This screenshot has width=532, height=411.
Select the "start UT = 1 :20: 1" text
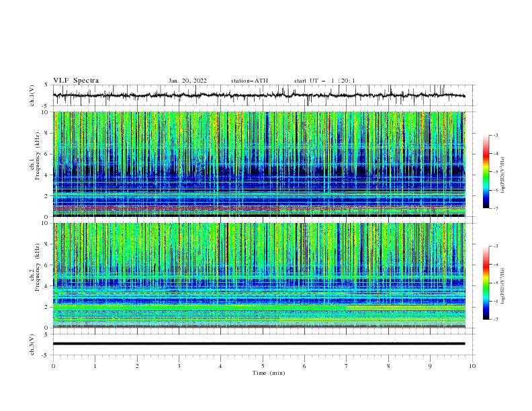click(324, 81)
